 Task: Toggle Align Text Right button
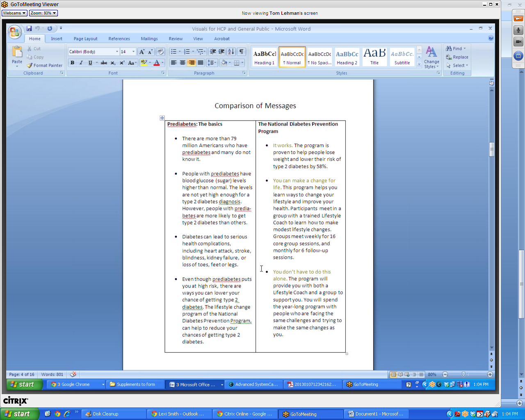[192, 63]
